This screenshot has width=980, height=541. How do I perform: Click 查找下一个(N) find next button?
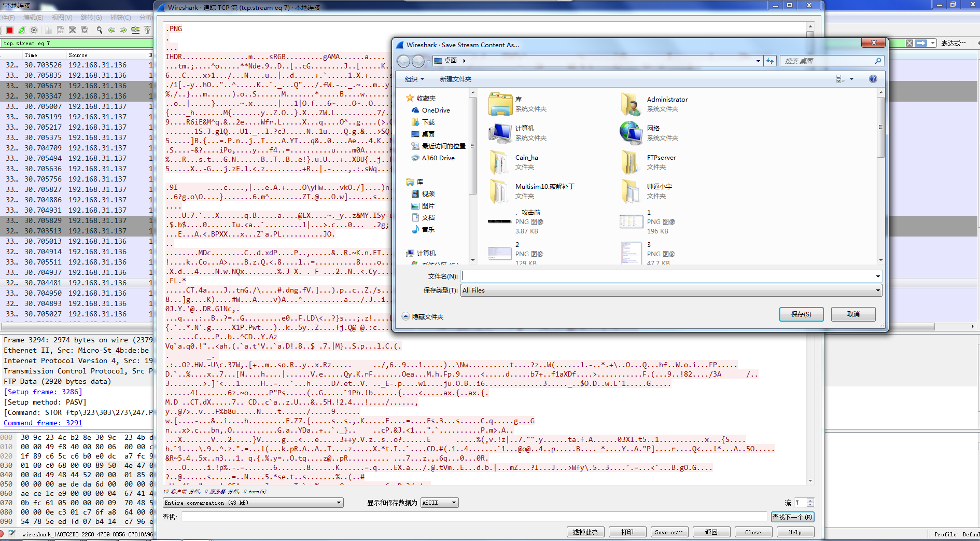pos(792,517)
